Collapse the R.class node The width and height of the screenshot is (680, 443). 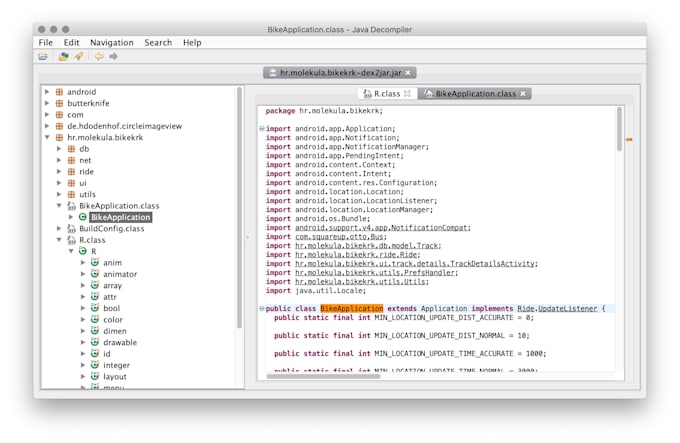pos(59,240)
